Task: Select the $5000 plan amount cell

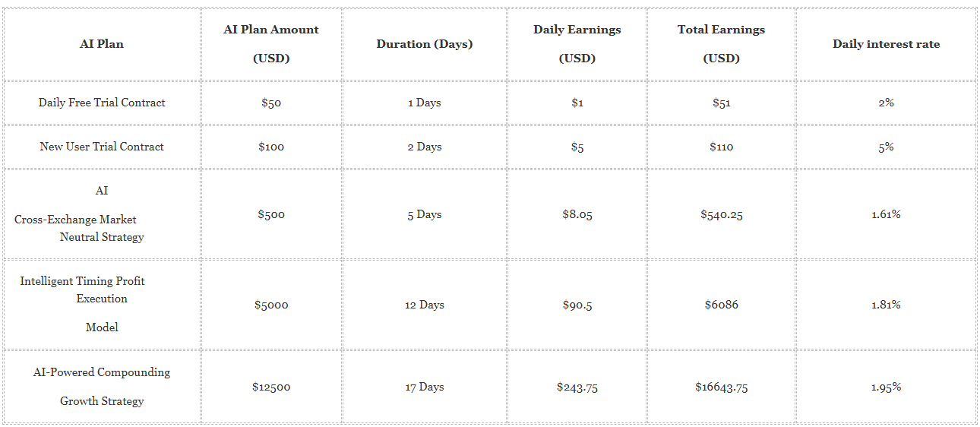Action: pyautogui.click(x=271, y=305)
